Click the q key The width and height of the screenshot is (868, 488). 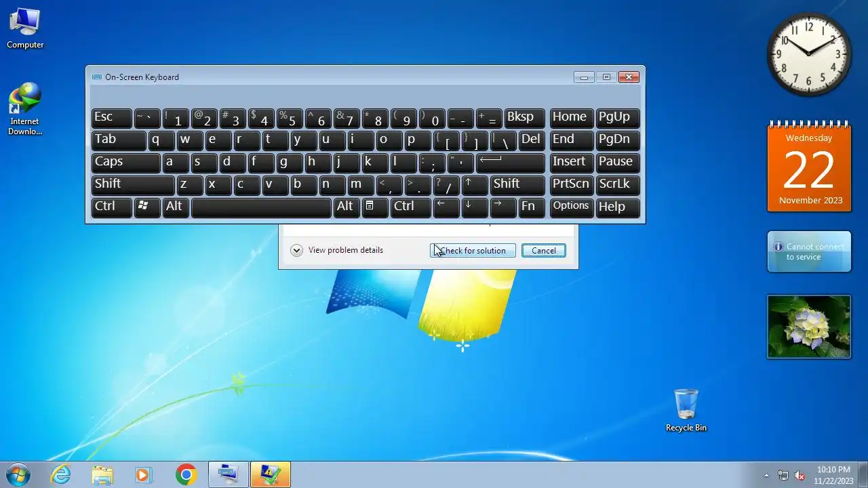(x=161, y=140)
